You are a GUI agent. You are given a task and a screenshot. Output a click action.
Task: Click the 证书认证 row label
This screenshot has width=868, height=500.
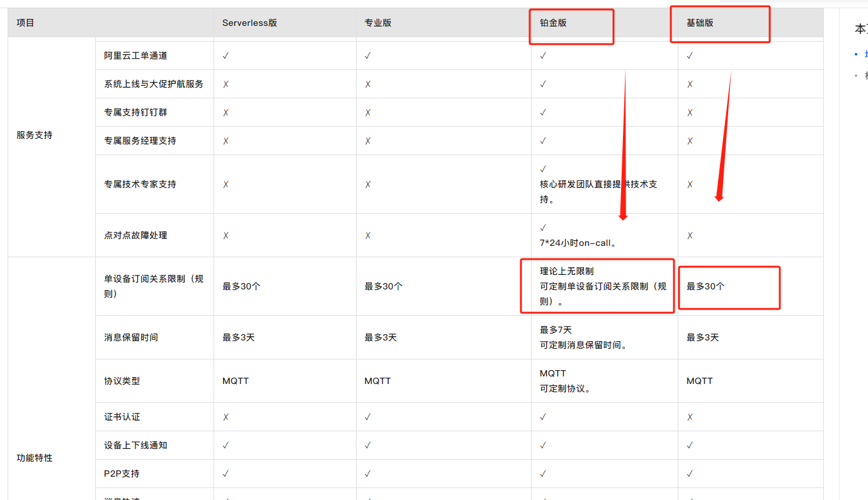(122, 417)
